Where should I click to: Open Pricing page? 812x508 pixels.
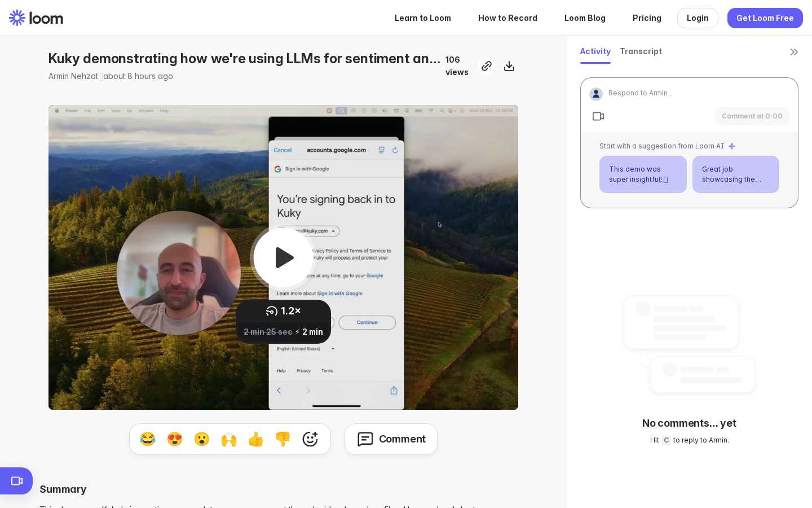(647, 18)
